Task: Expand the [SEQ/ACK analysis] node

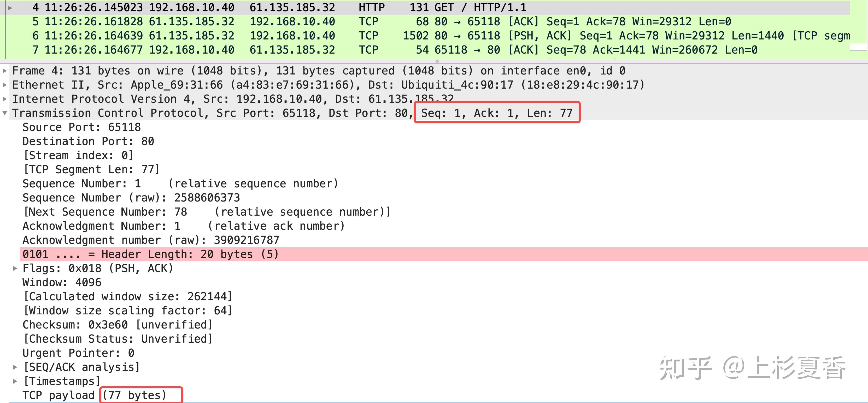Action: click(x=15, y=367)
